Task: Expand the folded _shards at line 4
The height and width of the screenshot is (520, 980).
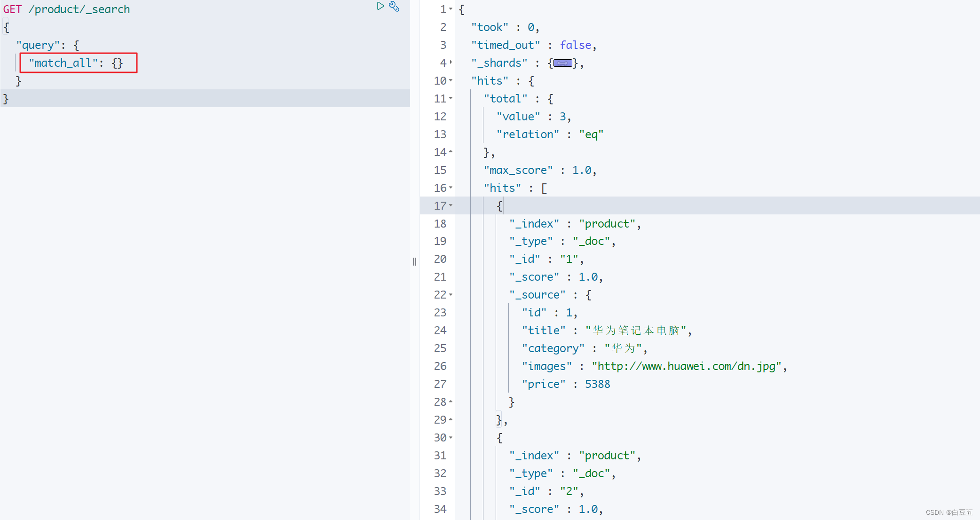Action: click(x=451, y=63)
